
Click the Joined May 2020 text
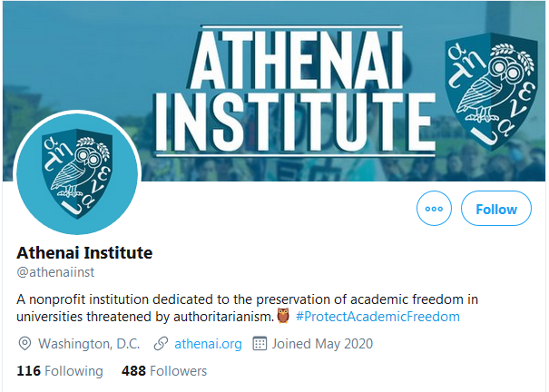click(322, 344)
